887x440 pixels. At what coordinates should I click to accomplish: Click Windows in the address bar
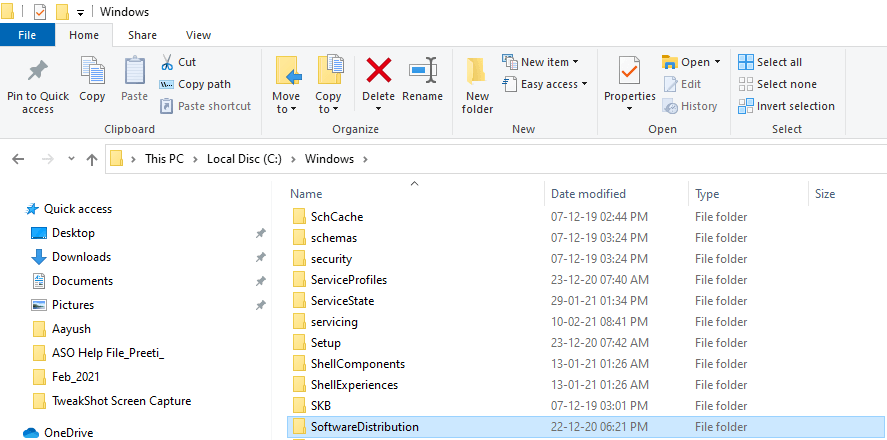[x=329, y=159]
